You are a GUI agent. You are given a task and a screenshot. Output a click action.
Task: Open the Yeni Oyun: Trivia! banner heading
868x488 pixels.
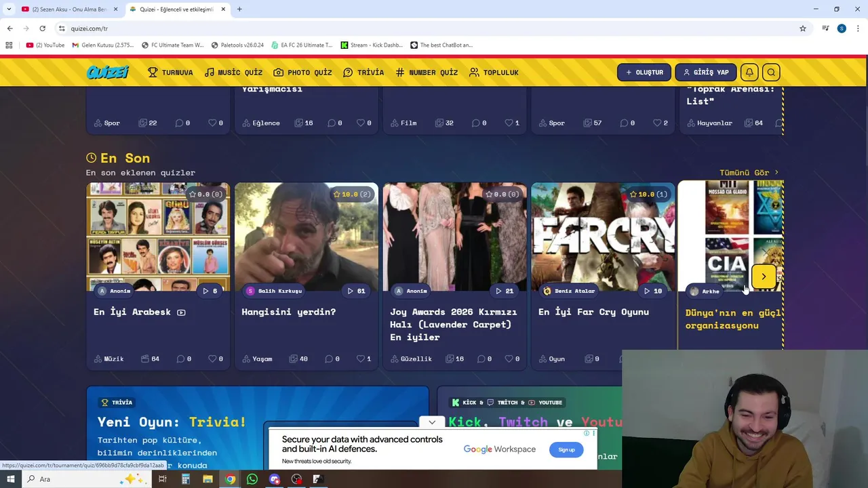172,422
